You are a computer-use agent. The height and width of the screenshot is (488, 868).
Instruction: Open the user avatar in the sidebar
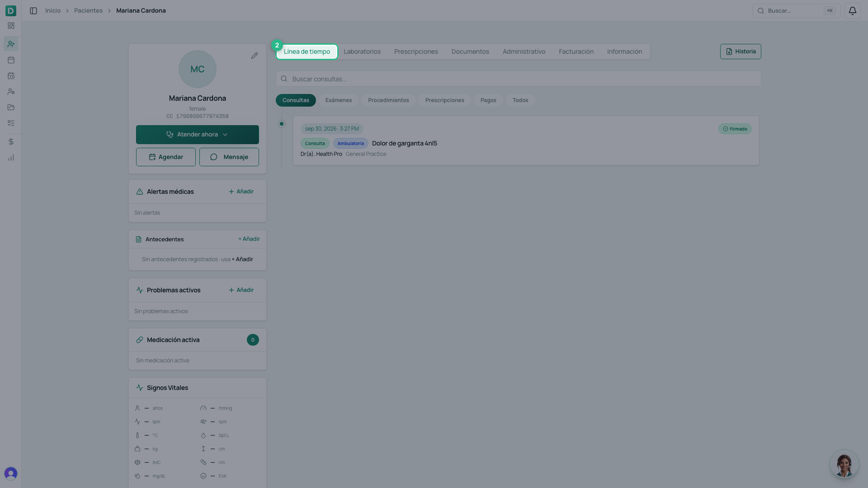[11, 473]
